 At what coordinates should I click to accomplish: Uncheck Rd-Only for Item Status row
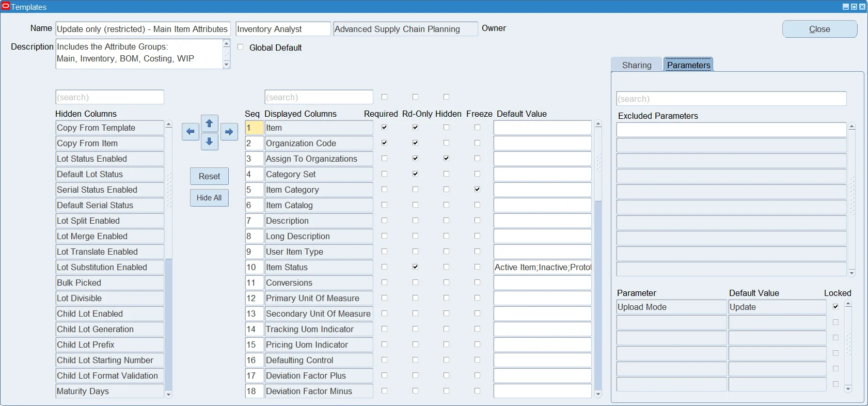click(x=415, y=267)
